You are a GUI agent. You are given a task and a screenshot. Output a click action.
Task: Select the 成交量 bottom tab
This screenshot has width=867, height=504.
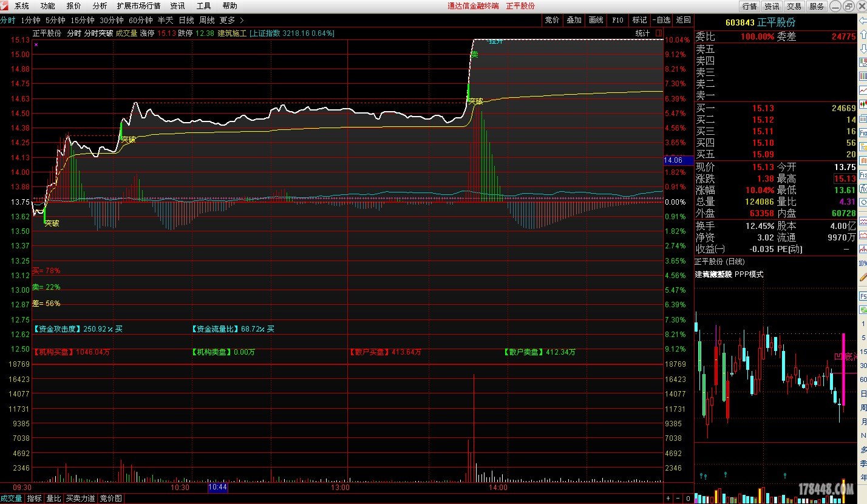pyautogui.click(x=11, y=499)
